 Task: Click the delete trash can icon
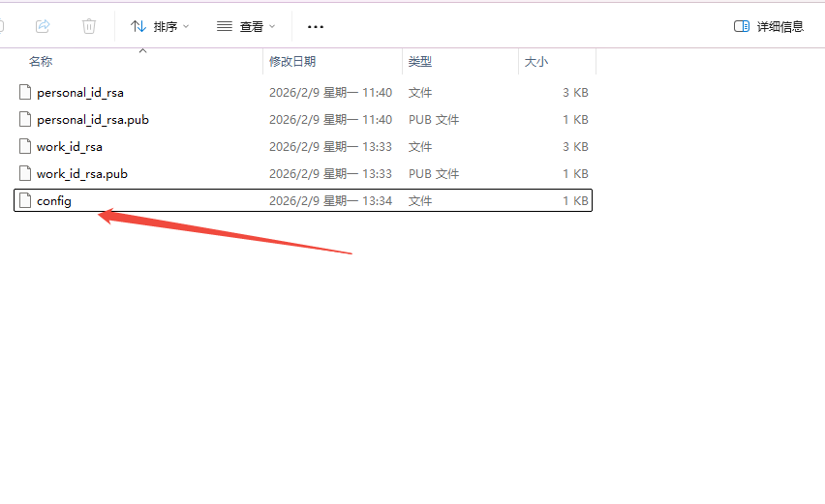pos(89,26)
